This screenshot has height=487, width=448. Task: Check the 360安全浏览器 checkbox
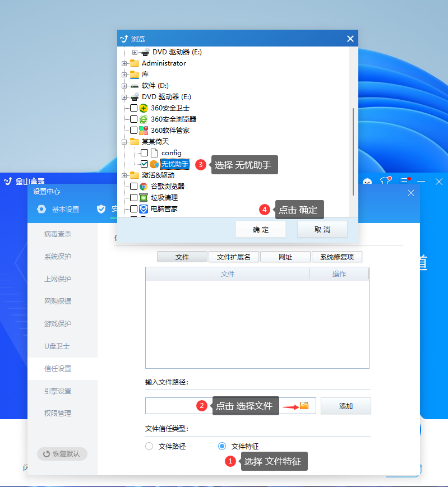[133, 119]
